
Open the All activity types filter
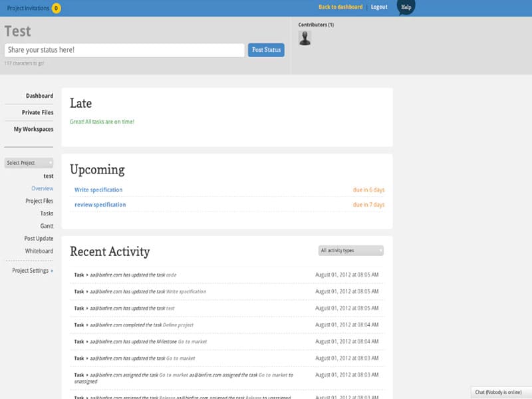pyautogui.click(x=351, y=251)
